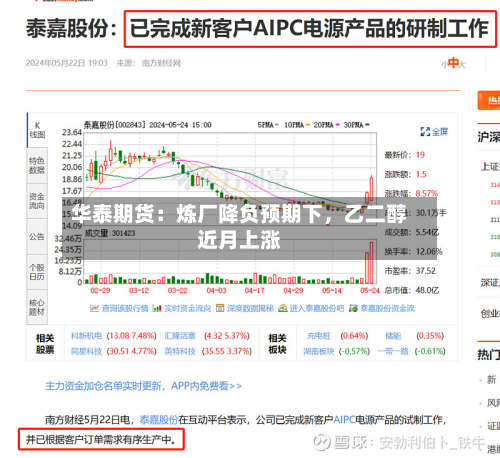
Task: Click the 30PMA legend entry
Action: point(356,125)
